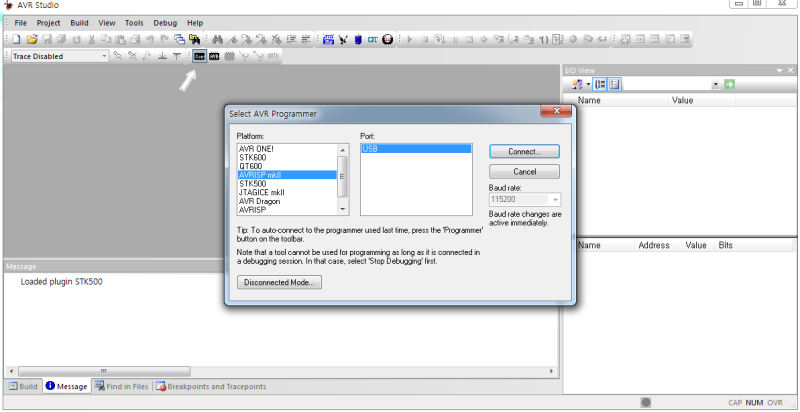Click the black AVR programmer toolbar icon

[x=214, y=56]
